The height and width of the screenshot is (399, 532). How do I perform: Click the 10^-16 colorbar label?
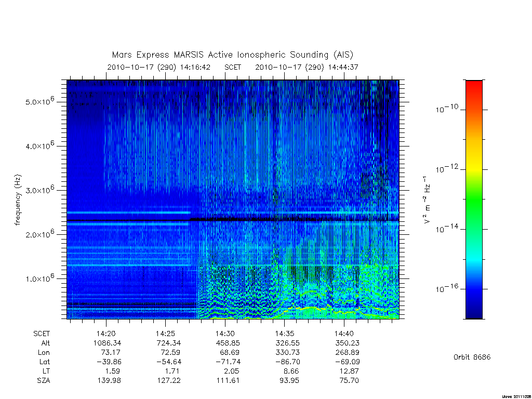(x=447, y=288)
